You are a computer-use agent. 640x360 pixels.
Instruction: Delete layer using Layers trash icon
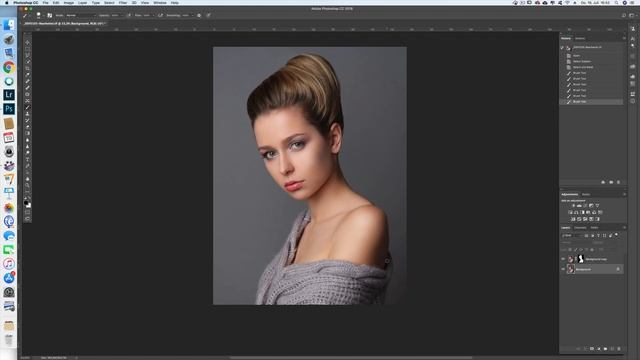click(x=619, y=349)
